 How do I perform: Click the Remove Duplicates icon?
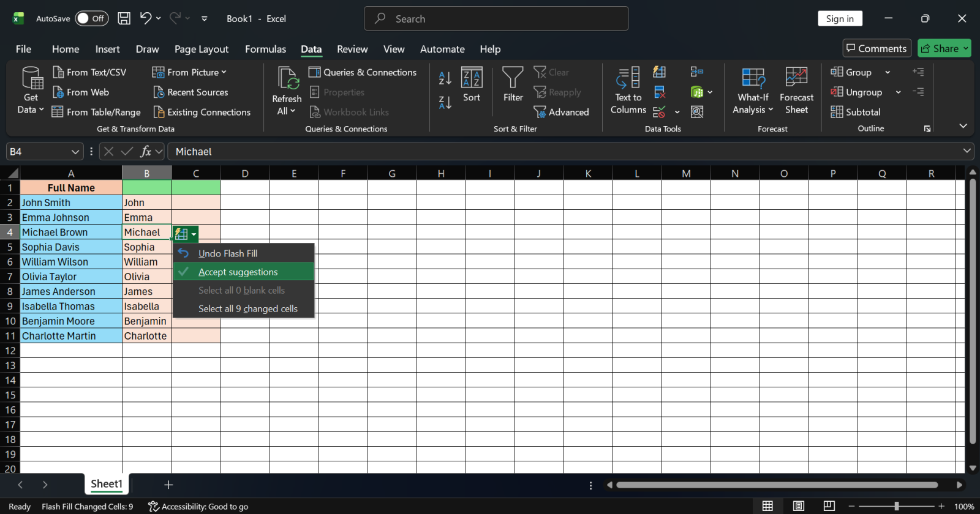pyautogui.click(x=660, y=92)
